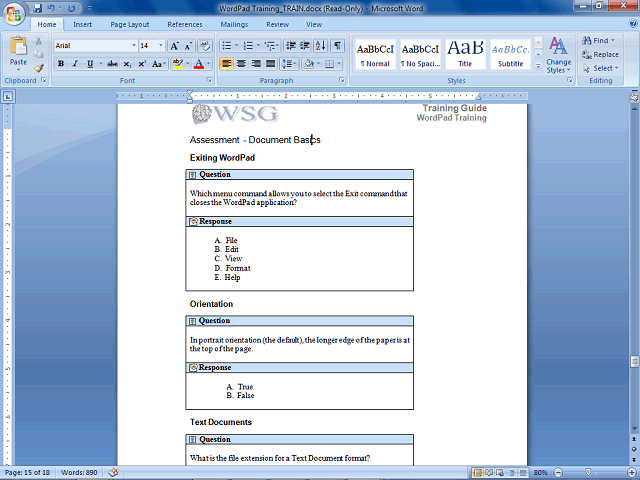Toggle show paragraph marks
This screenshot has width=640, height=480.
coord(337,46)
